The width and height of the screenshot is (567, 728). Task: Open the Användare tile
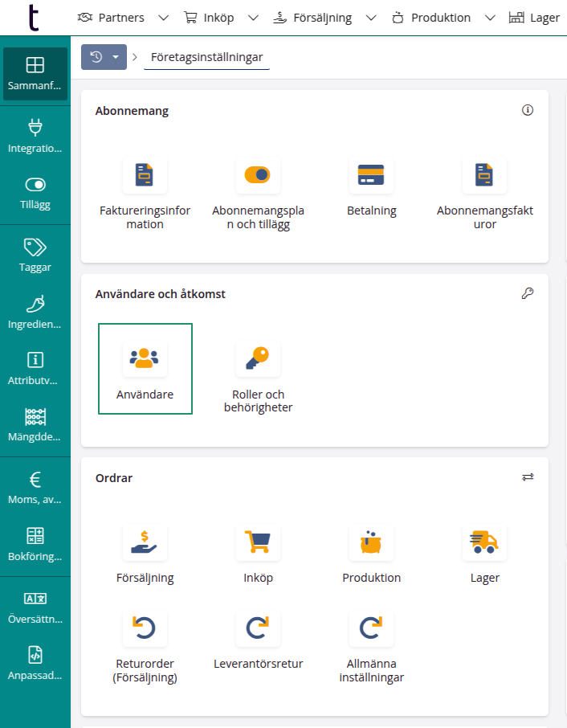click(145, 369)
